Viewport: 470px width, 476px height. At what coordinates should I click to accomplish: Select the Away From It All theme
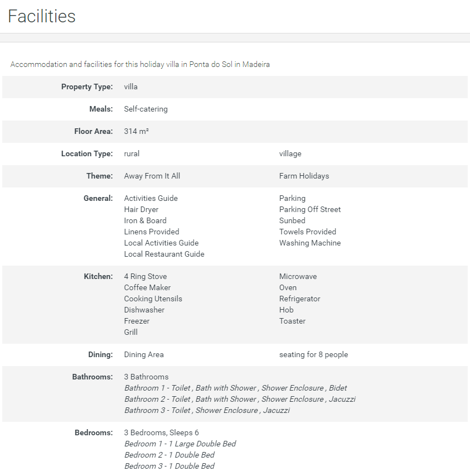click(152, 176)
